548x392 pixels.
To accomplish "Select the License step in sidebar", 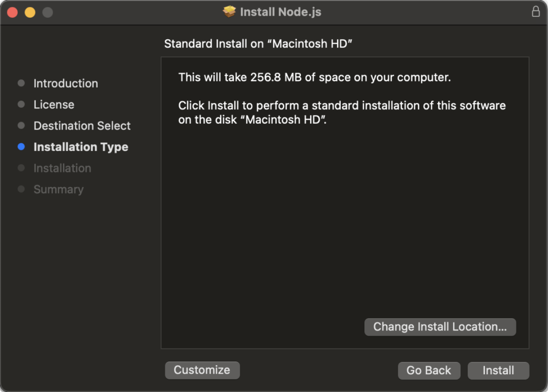I will [54, 104].
